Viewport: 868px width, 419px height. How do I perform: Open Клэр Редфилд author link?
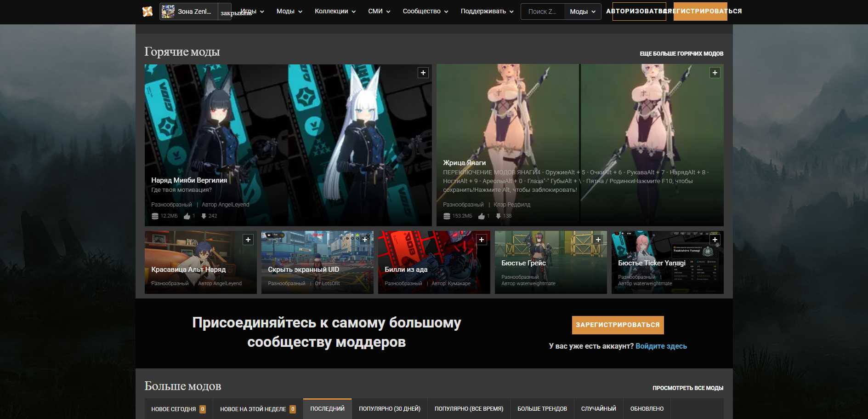pyautogui.click(x=512, y=205)
